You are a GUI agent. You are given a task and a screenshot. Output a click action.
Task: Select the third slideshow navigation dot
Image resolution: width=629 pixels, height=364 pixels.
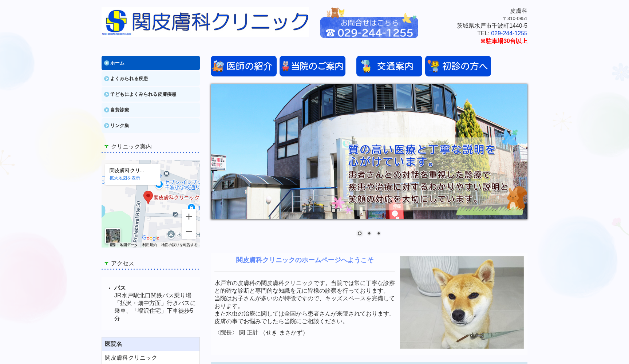[378, 233]
